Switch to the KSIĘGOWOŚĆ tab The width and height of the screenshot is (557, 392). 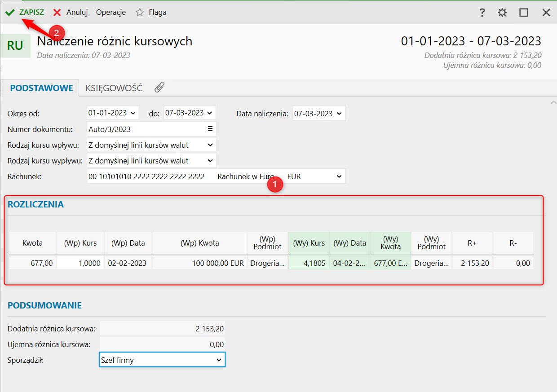tap(114, 88)
